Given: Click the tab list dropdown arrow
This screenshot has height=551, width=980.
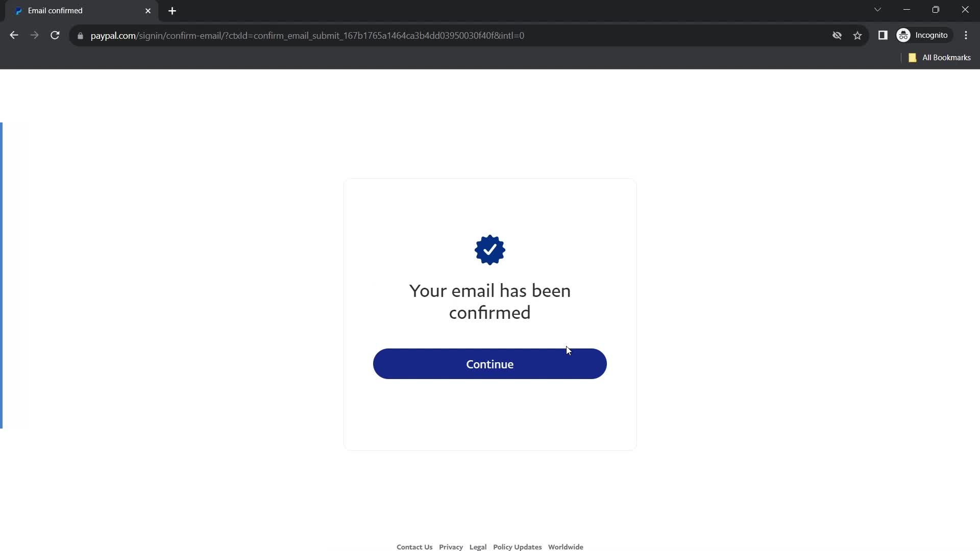Looking at the screenshot, I should tap(877, 10).
